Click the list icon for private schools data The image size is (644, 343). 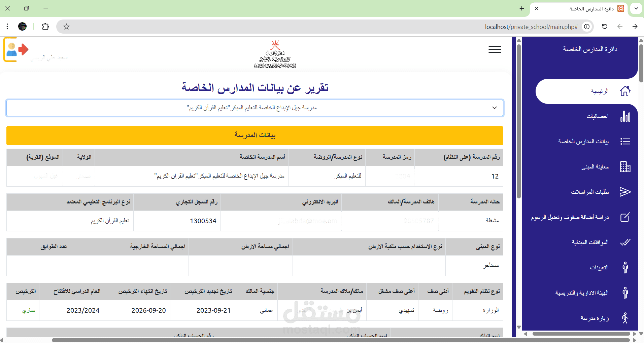click(625, 142)
